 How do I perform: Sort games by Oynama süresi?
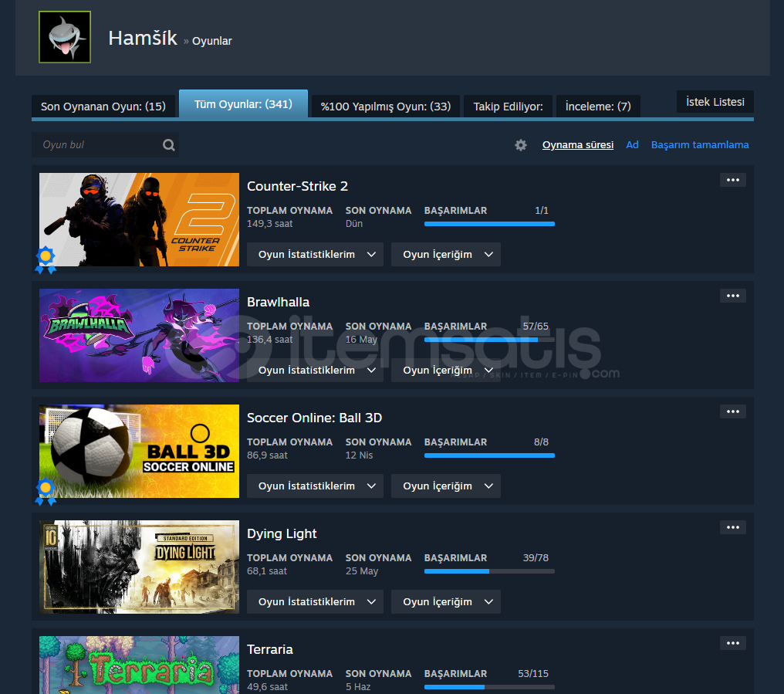[x=578, y=144]
